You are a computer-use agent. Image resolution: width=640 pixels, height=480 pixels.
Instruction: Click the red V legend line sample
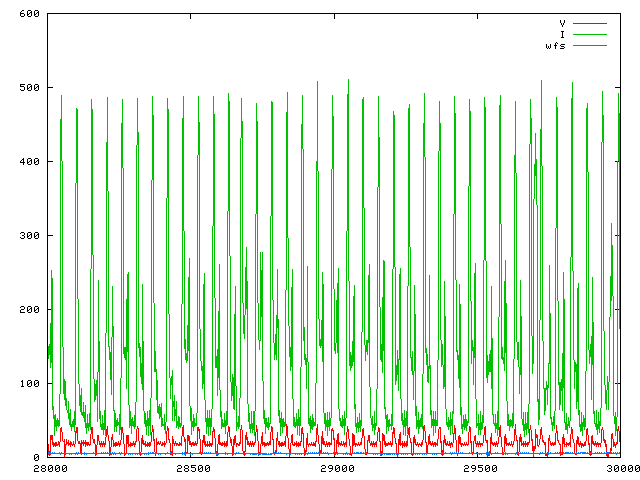coord(589,22)
